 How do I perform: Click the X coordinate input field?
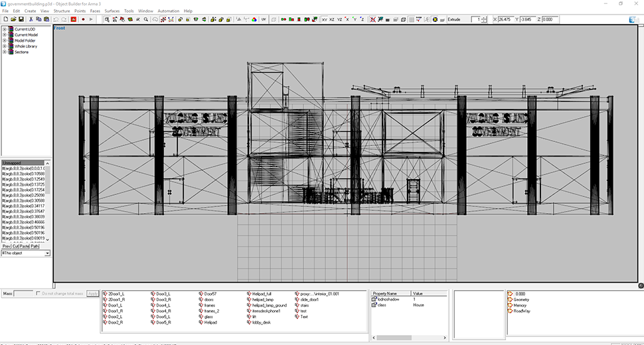[507, 20]
